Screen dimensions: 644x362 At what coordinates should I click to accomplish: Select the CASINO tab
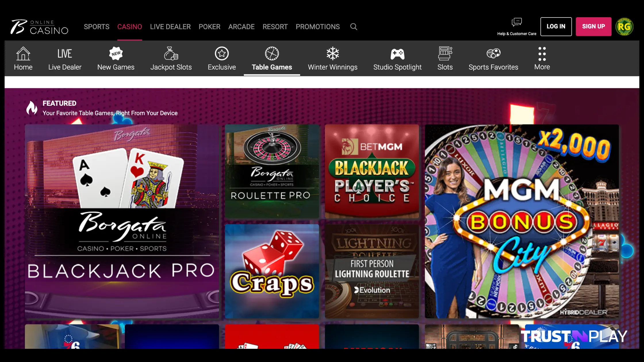tap(130, 27)
